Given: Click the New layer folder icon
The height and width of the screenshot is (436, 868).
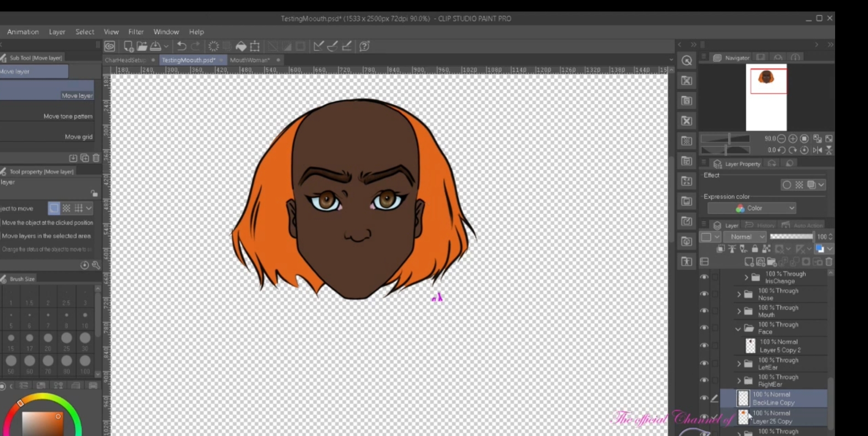Looking at the screenshot, I should (772, 262).
